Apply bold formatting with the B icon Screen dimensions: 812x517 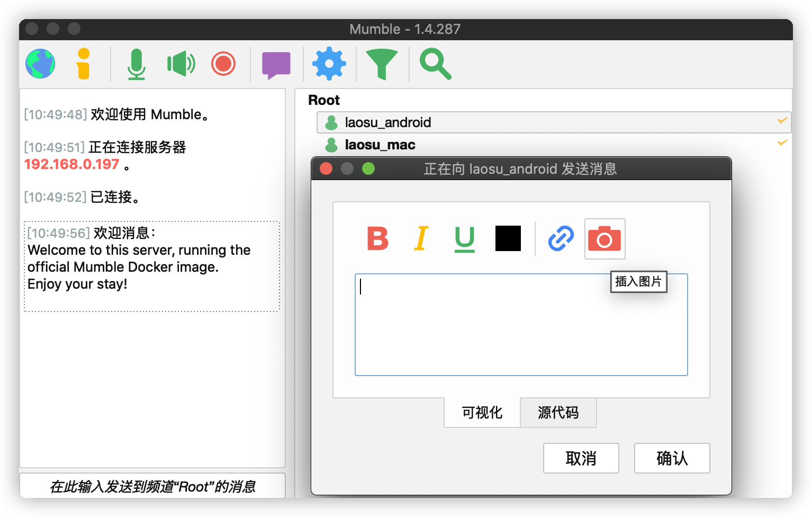coord(378,238)
